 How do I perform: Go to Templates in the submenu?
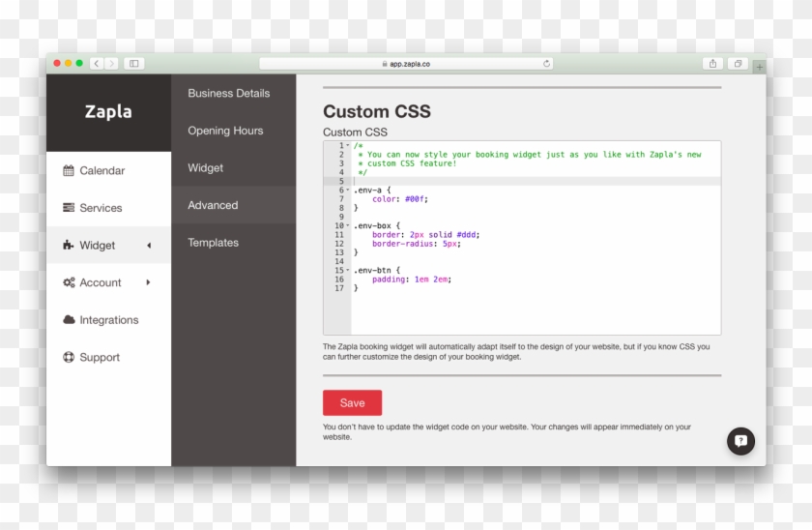coord(213,243)
